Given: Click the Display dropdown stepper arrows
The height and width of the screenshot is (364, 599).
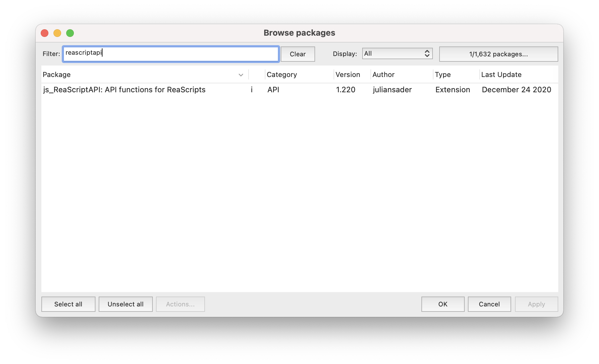Looking at the screenshot, I should click(x=427, y=53).
